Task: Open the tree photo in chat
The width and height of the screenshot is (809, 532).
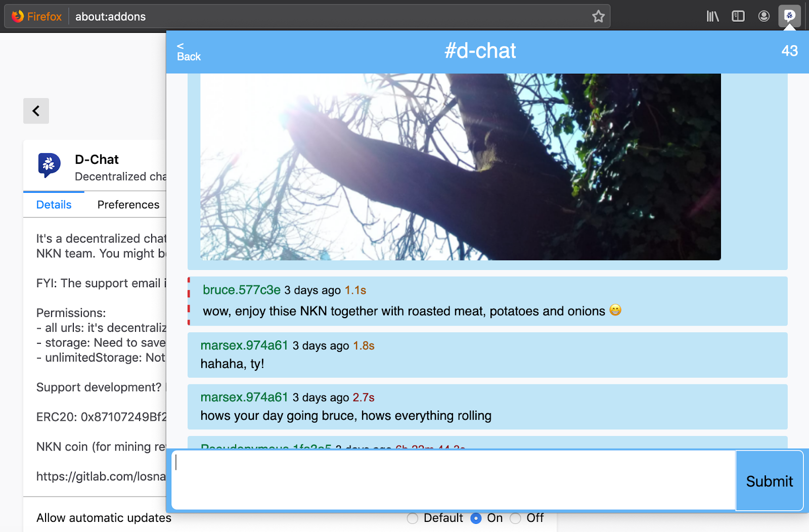Action: click(x=460, y=167)
